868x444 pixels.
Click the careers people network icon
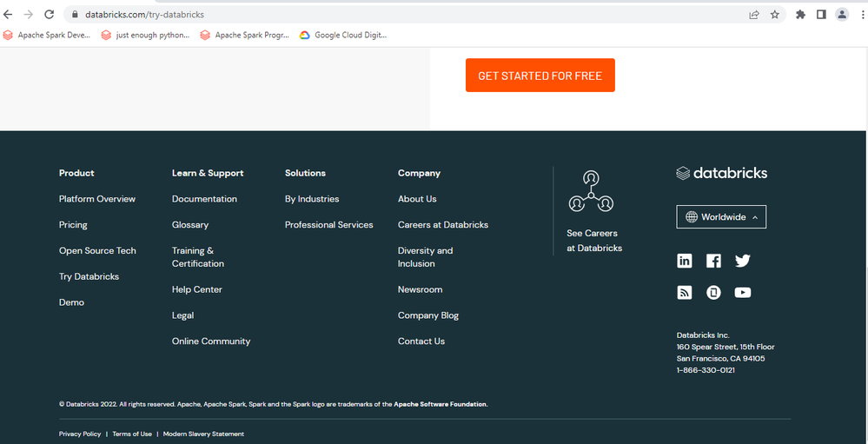point(591,191)
